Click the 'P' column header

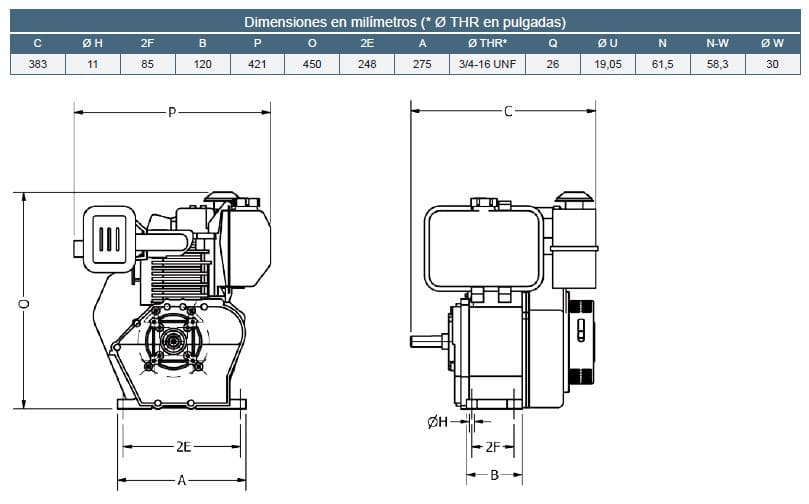point(257,43)
